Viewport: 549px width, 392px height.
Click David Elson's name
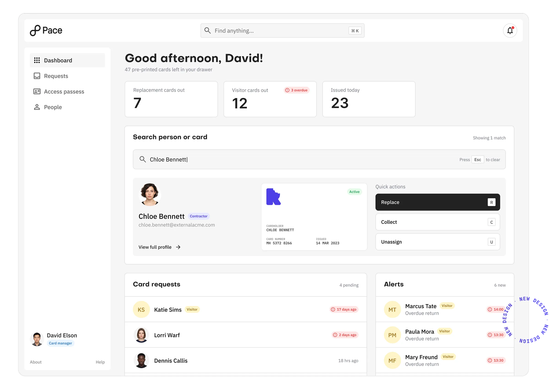62,335
